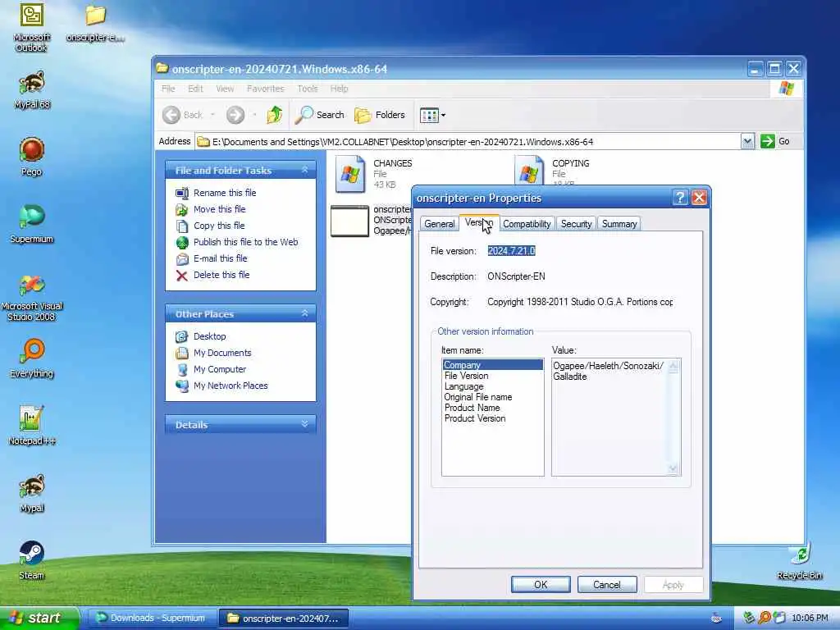Open Everything search desktop icon

coord(32,358)
